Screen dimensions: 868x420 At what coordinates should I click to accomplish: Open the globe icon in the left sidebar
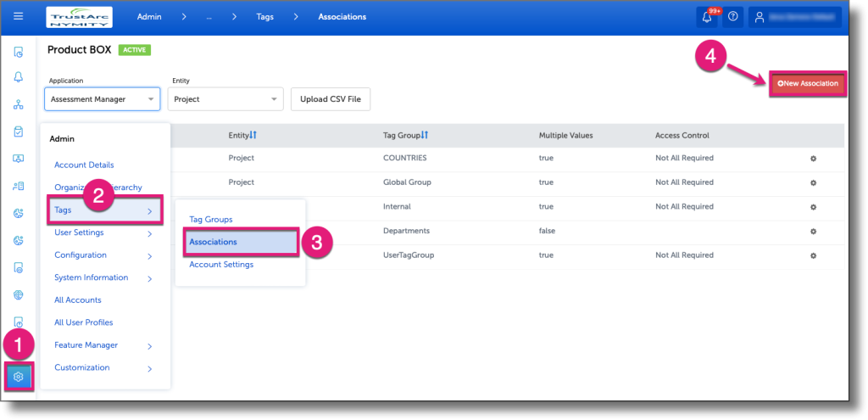click(x=19, y=294)
